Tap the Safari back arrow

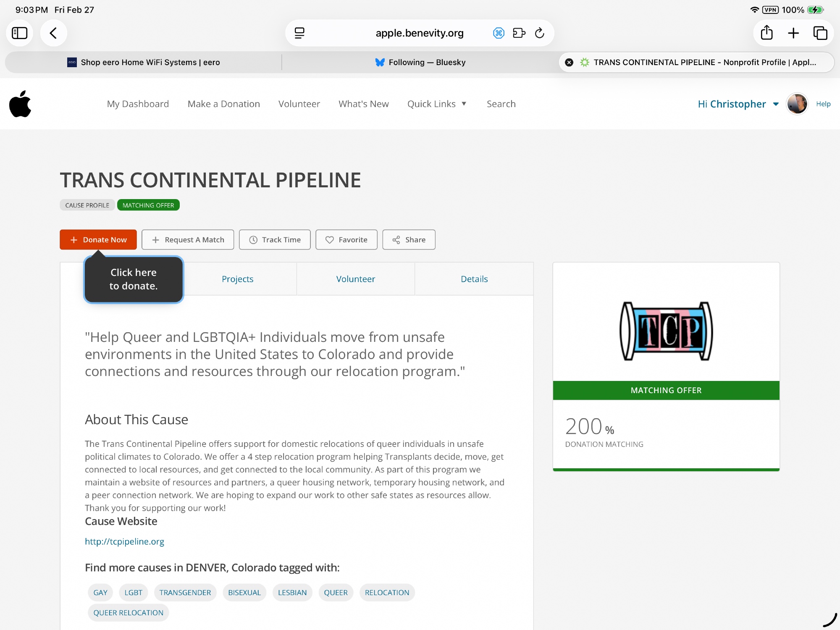click(x=53, y=33)
